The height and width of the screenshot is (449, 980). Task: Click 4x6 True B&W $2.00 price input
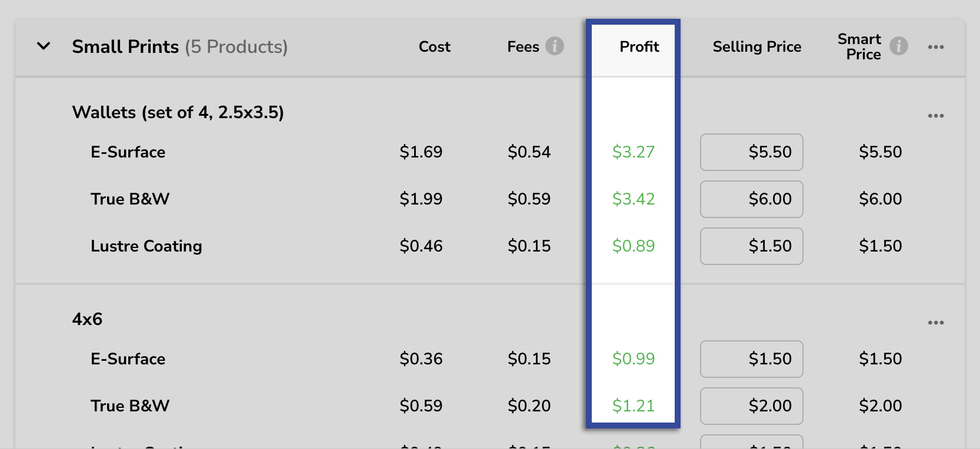tap(751, 406)
